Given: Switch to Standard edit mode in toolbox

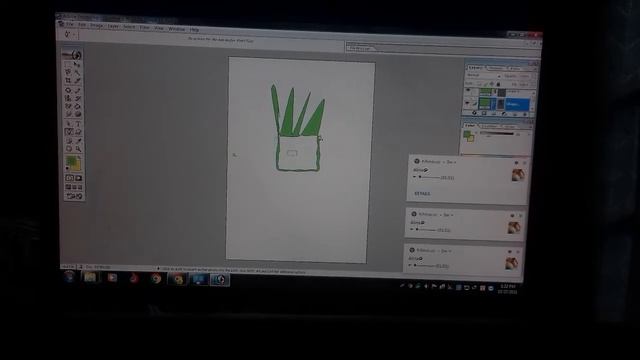Looking at the screenshot, I should 69,178.
